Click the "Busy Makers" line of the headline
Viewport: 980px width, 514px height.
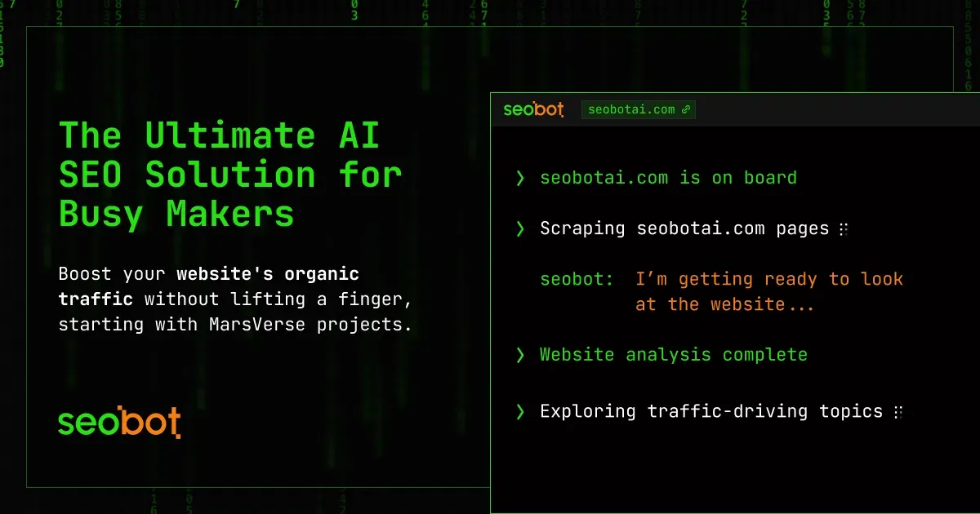pos(176,214)
